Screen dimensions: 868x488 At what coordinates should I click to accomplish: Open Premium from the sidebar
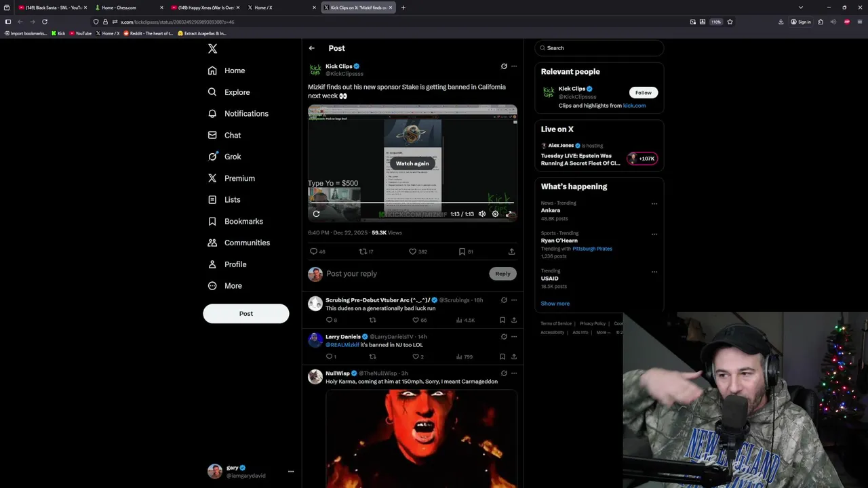pyautogui.click(x=231, y=178)
